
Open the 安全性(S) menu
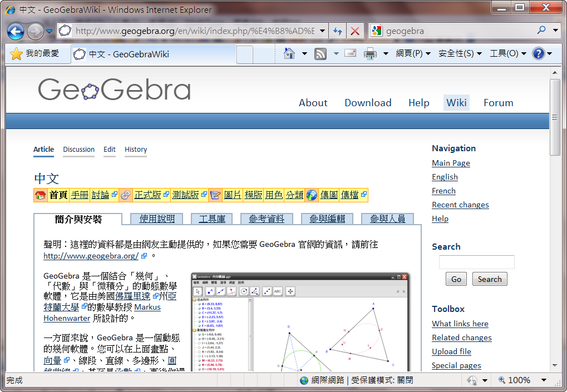point(460,53)
